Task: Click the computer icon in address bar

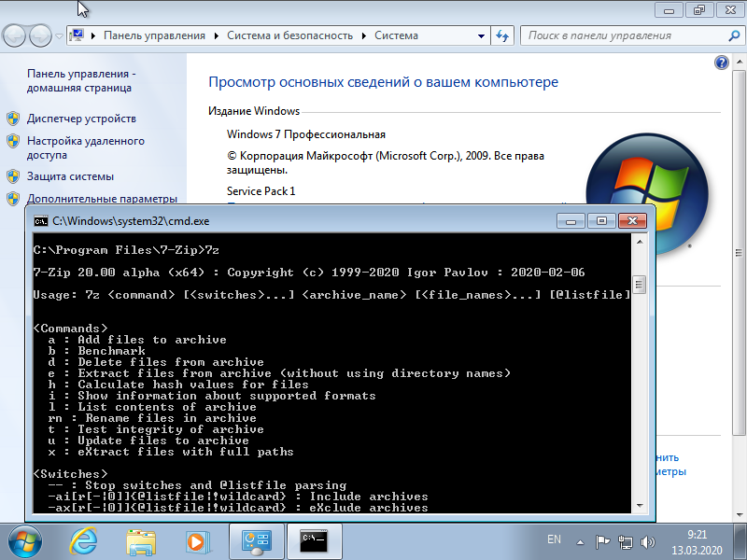Action: (77, 35)
